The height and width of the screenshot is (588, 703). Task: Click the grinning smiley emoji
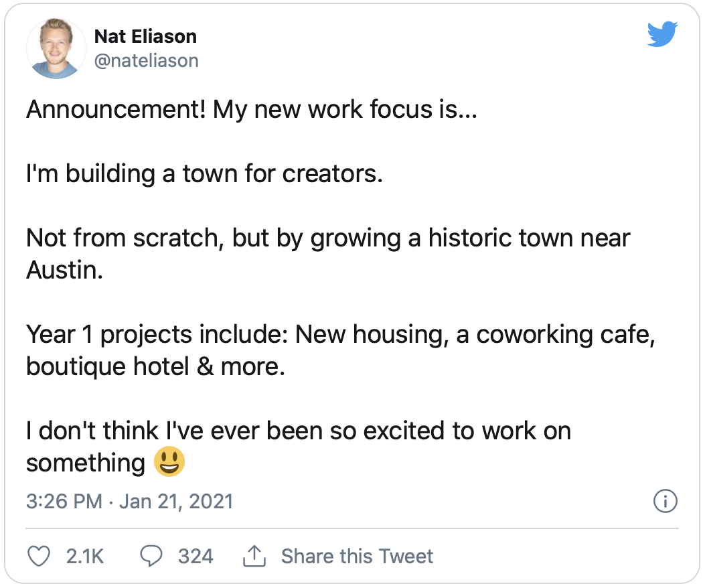169,462
